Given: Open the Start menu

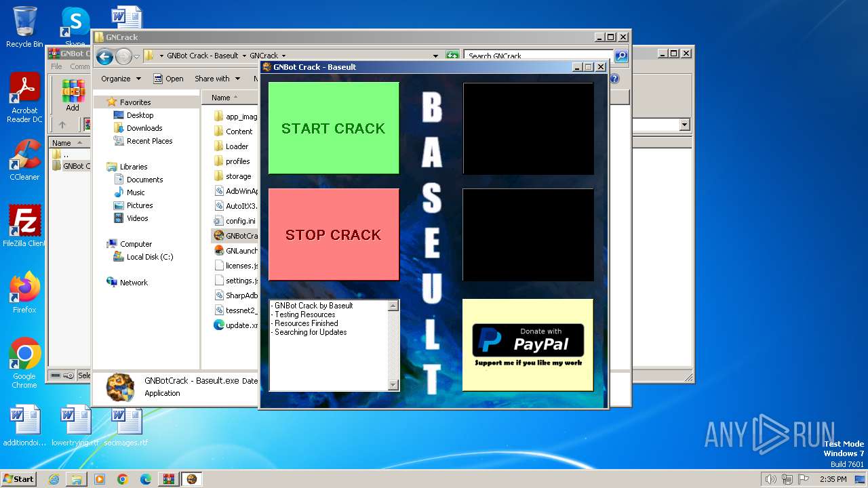Looking at the screenshot, I should 18,479.
